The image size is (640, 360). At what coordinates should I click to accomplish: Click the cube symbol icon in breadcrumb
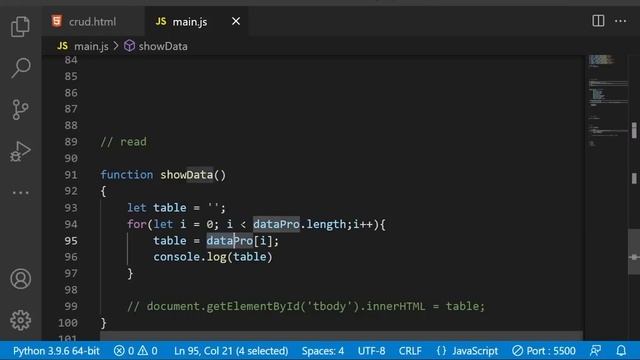tap(129, 46)
